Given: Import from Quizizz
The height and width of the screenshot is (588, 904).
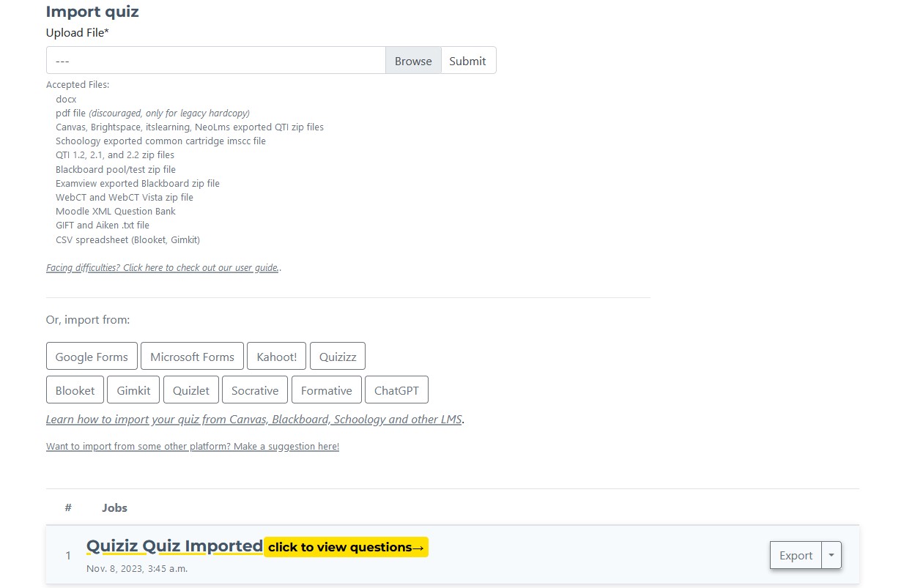Looking at the screenshot, I should 338,357.
